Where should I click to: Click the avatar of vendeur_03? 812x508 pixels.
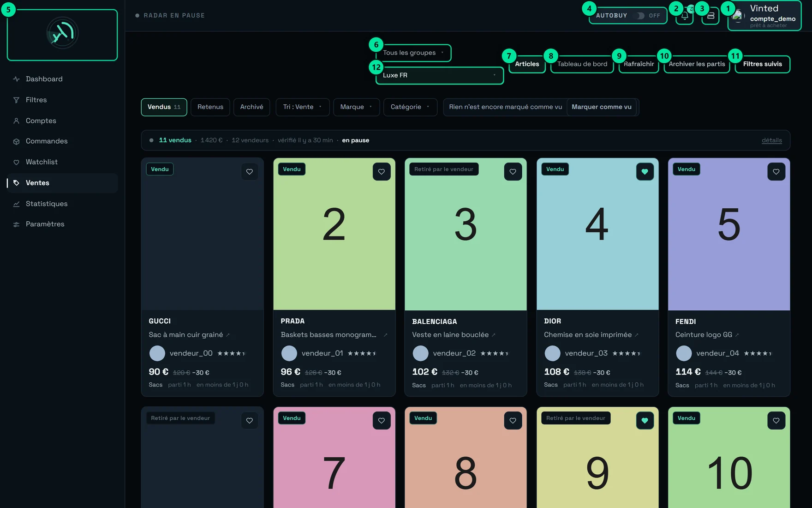(552, 353)
